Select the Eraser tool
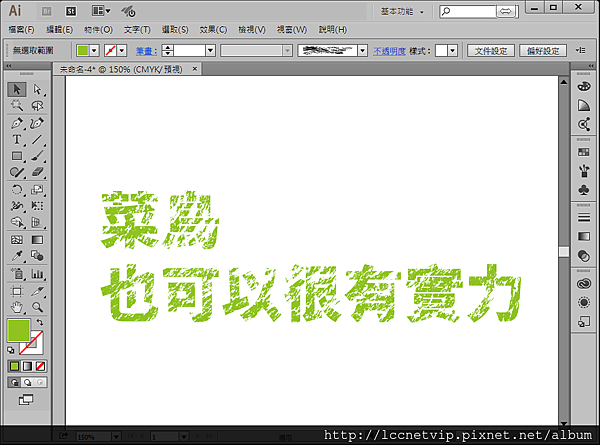Viewport: 600px width, 445px height. click(x=37, y=172)
